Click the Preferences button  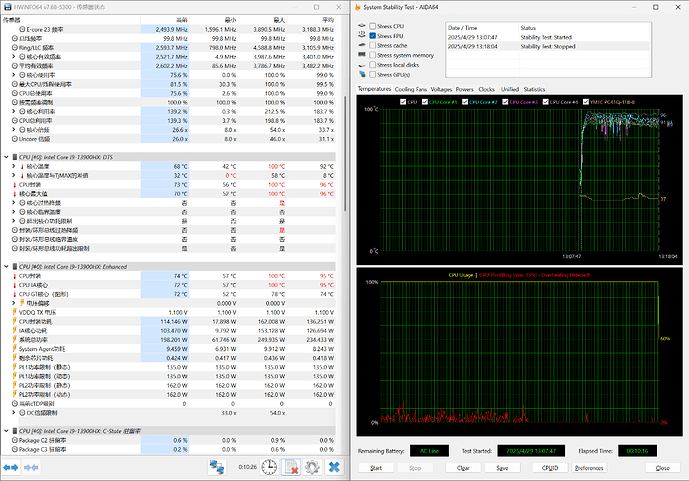(x=589, y=467)
